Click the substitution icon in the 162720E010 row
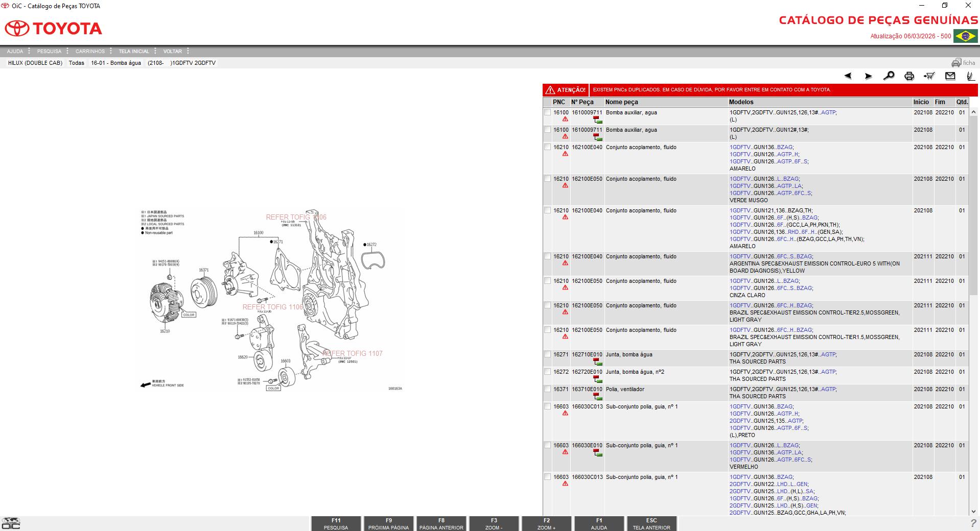Screen dimensions: 980x531 tap(597, 379)
